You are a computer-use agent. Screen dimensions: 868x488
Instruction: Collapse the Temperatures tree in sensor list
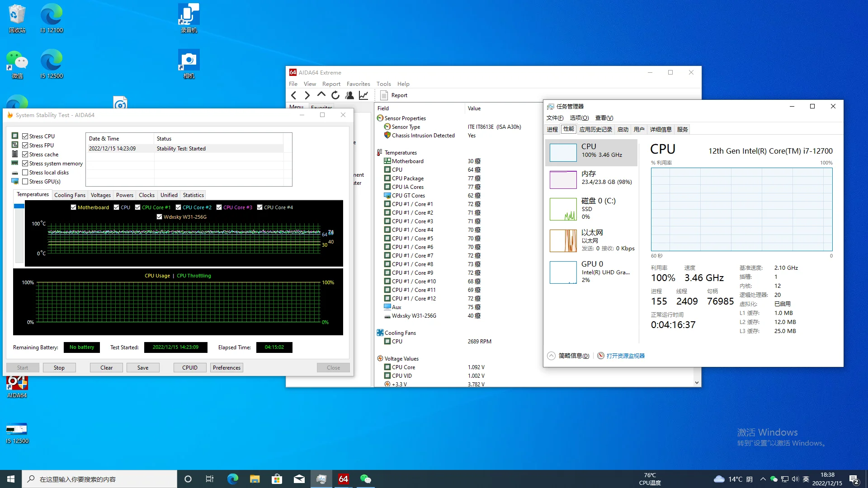[x=379, y=152]
